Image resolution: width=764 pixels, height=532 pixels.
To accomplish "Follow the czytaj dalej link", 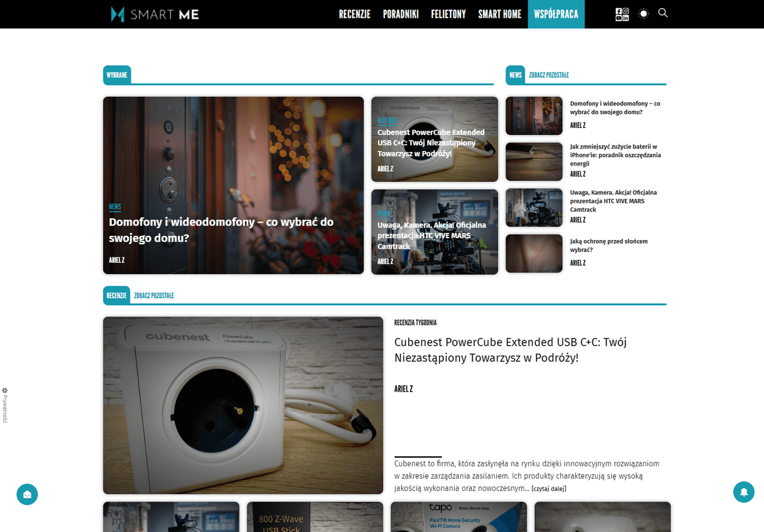I will pyautogui.click(x=549, y=489).
